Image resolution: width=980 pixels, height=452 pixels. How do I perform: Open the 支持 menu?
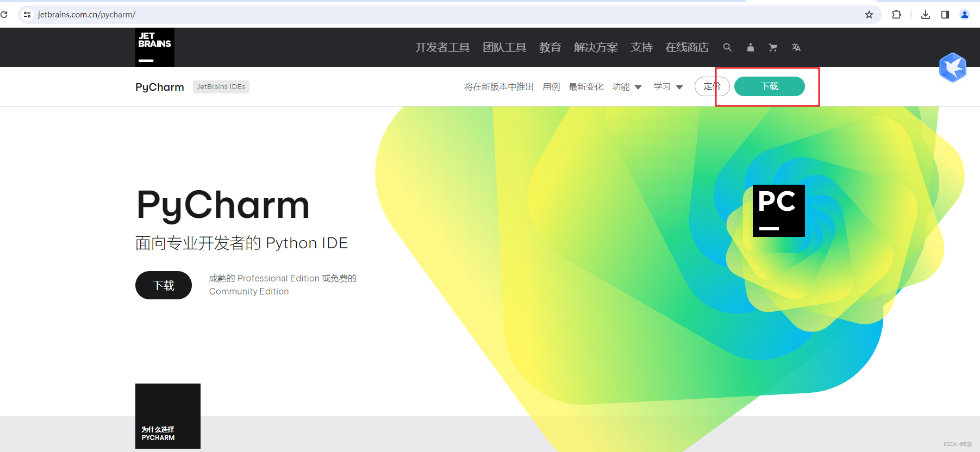click(641, 47)
